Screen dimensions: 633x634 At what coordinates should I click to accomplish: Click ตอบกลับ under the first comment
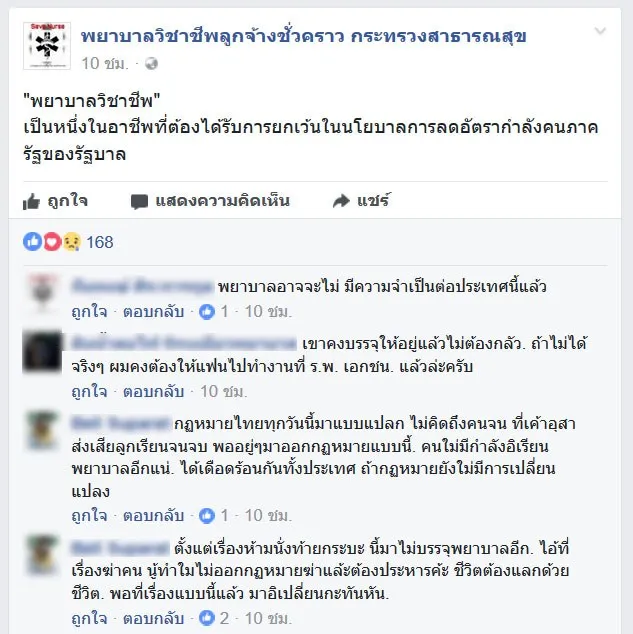point(154,312)
